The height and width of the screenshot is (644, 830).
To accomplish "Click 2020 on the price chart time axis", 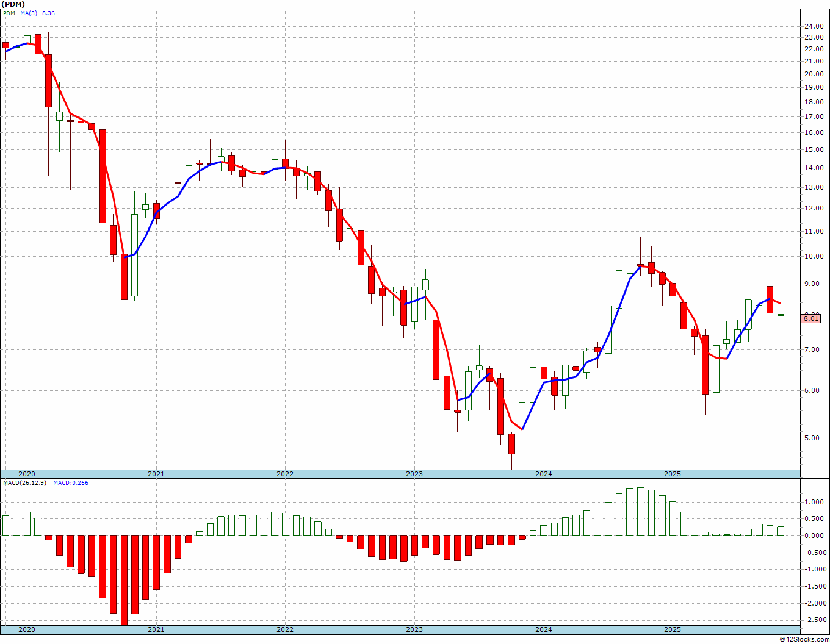I will point(26,474).
